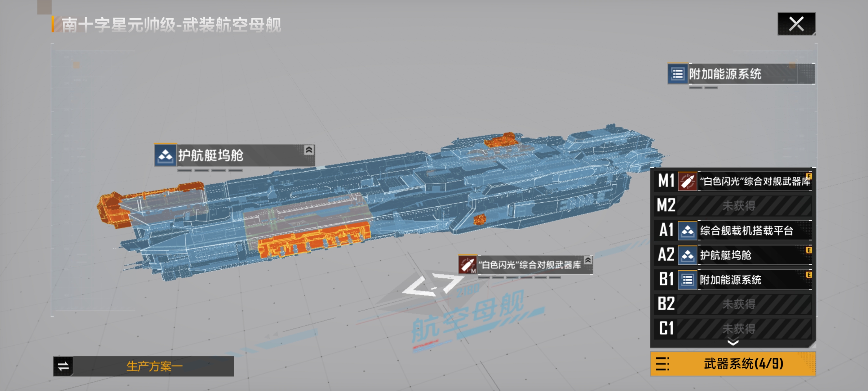
Task: Select the 综合舰载机搭载平台 A1 entry
Action: click(746, 231)
